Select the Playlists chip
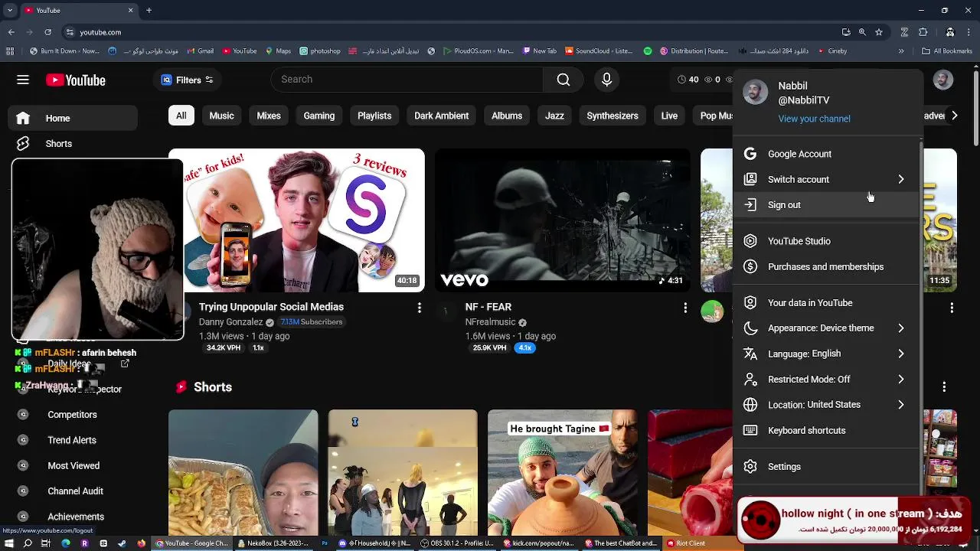The height and width of the screenshot is (551, 980). coord(374,116)
